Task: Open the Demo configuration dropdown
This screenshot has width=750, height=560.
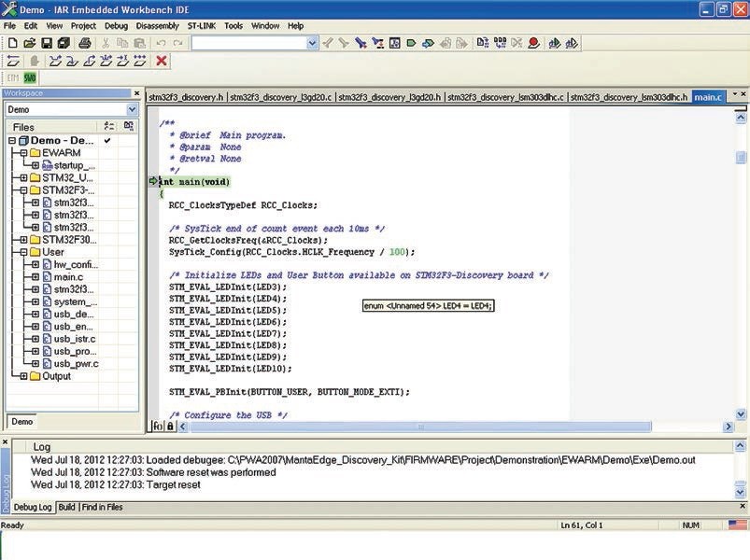Action: coord(132,109)
